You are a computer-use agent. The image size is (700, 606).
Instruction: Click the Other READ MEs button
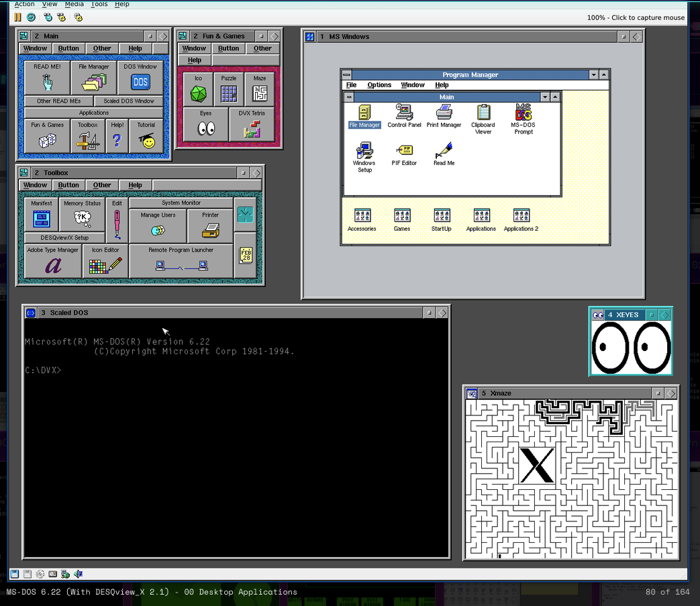(58, 101)
